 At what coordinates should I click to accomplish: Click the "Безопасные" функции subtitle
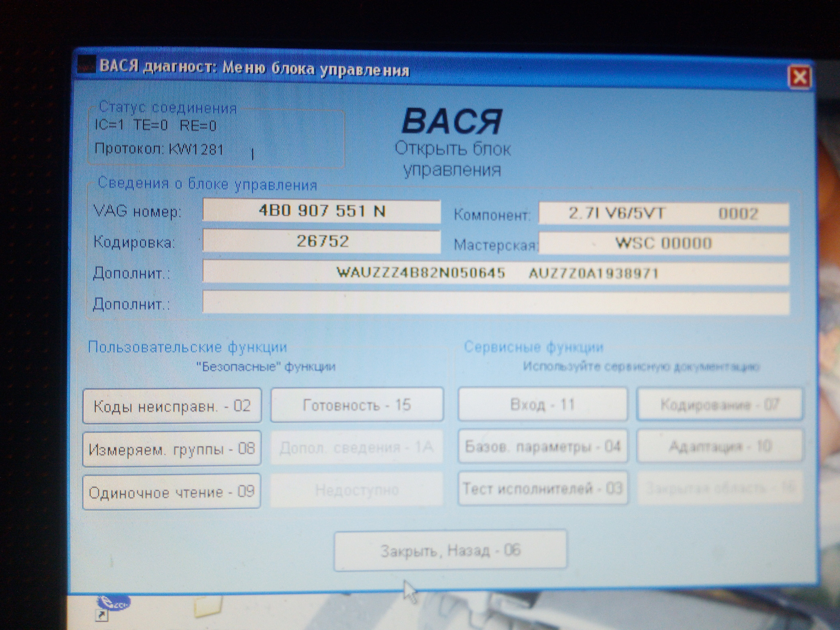point(266,366)
